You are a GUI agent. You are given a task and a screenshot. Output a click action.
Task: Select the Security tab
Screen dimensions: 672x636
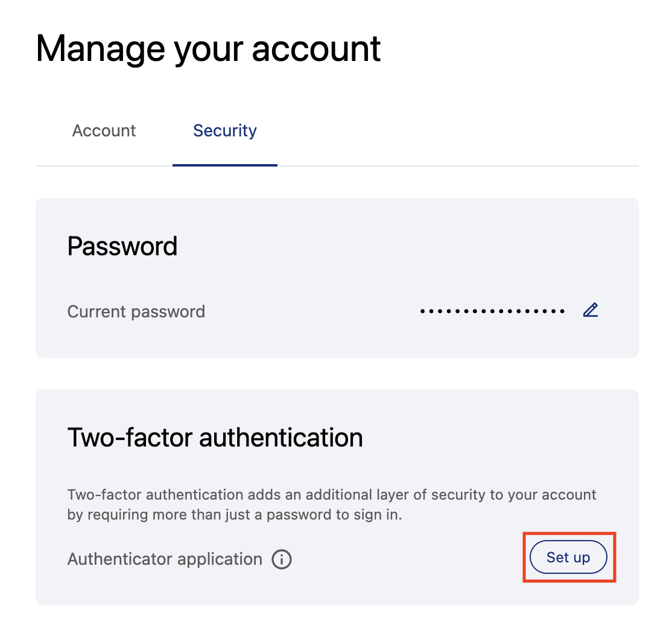pyautogui.click(x=224, y=131)
